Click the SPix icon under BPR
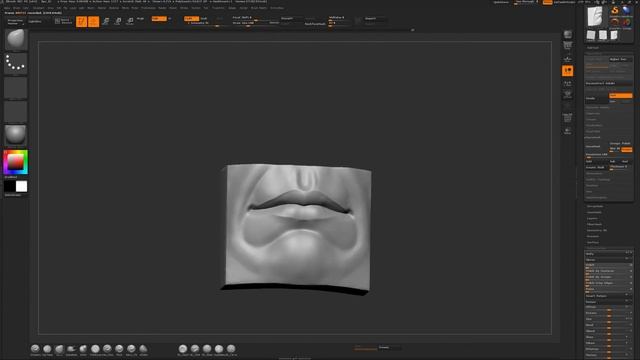 568,46
